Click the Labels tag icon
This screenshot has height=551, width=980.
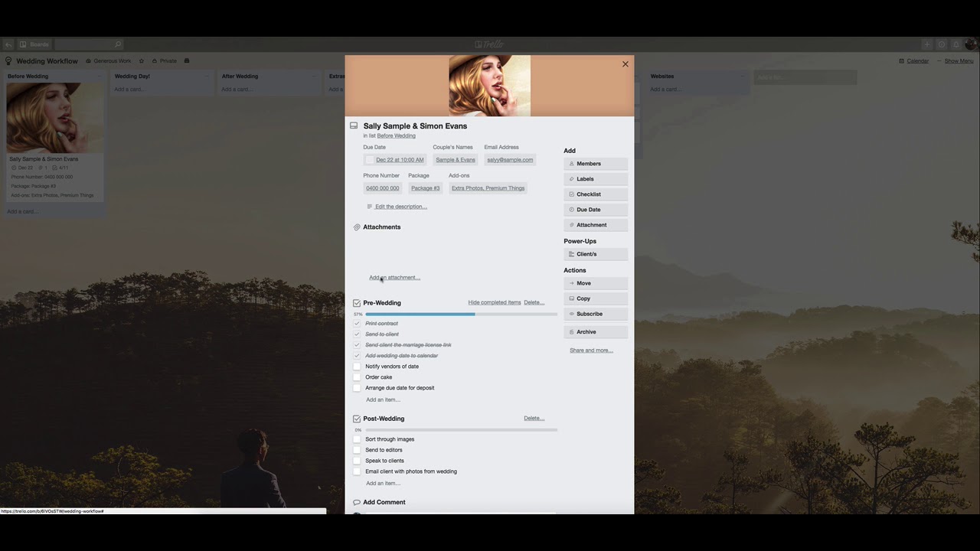(571, 179)
